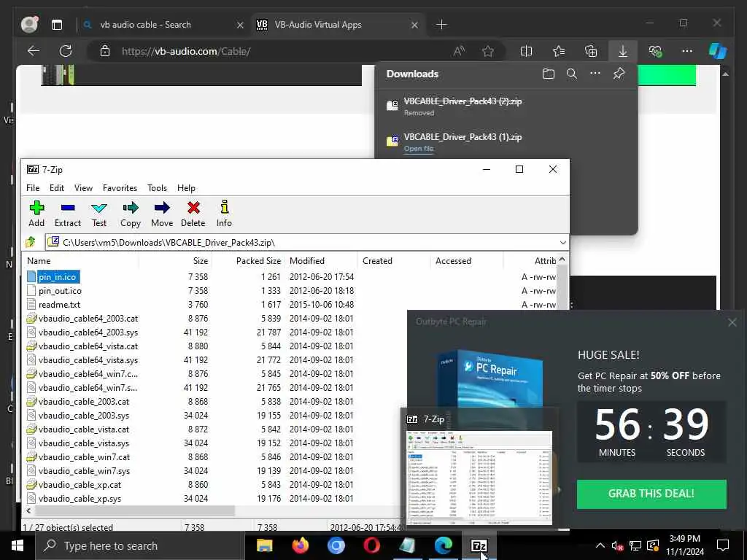Screen dimensions: 747x560
Task: Open the Tools menu in 7-Zip
Action: click(x=158, y=188)
